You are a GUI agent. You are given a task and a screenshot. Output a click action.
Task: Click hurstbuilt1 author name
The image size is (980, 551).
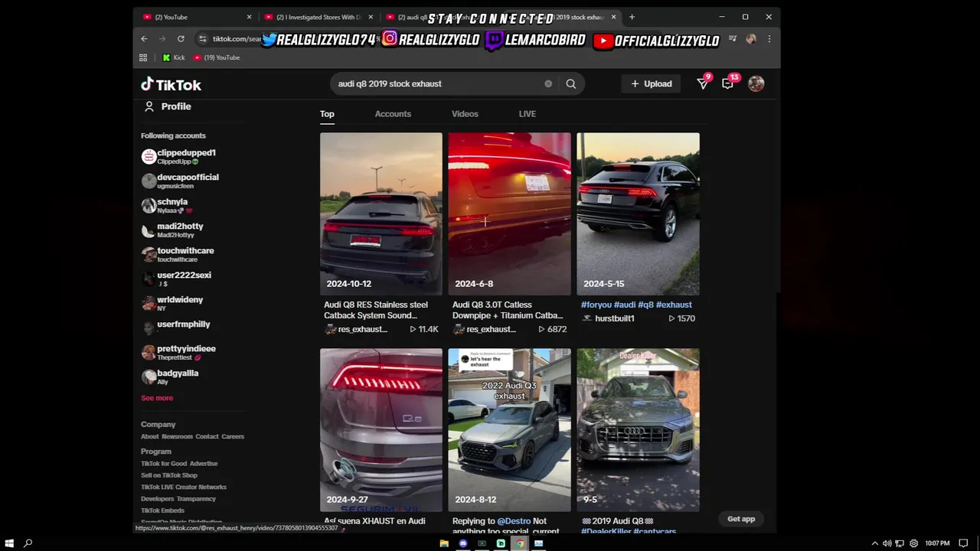click(x=615, y=318)
